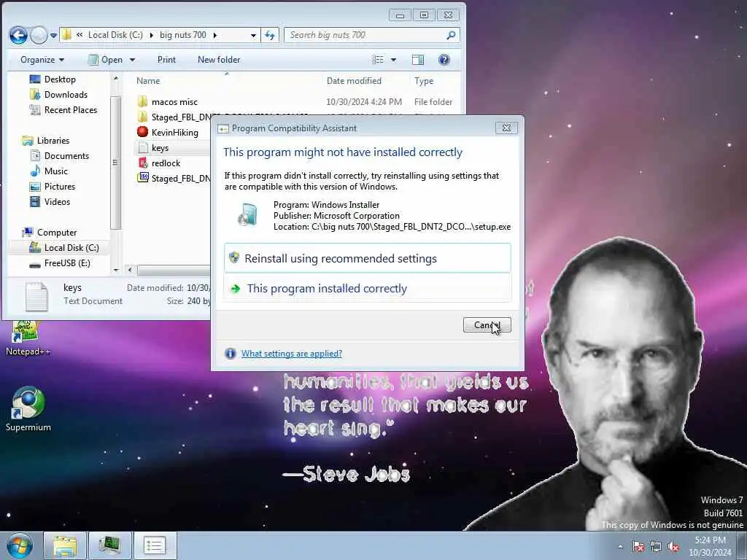Click the Supermium desktop shortcut
This screenshot has height=560, width=747.
click(28, 410)
